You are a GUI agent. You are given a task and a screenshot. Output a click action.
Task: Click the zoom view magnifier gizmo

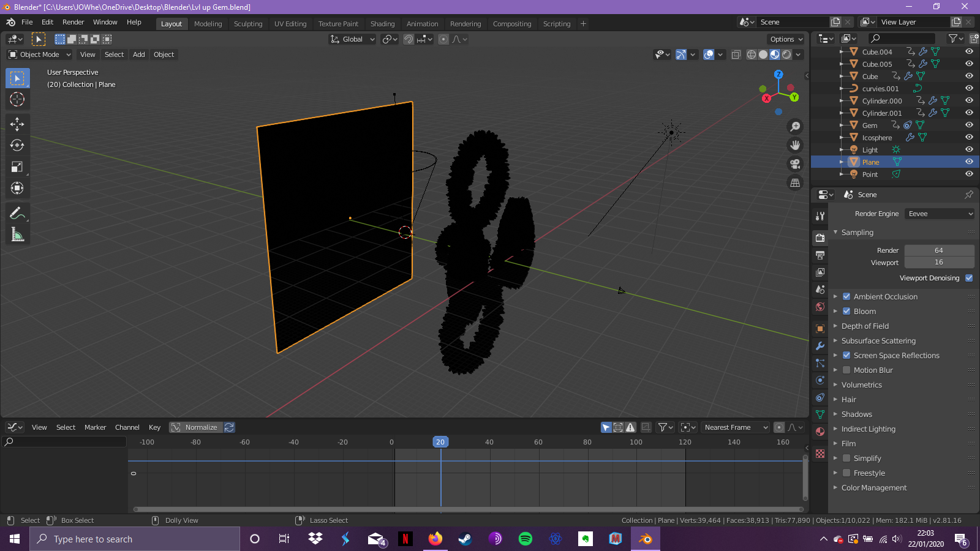coord(795,127)
